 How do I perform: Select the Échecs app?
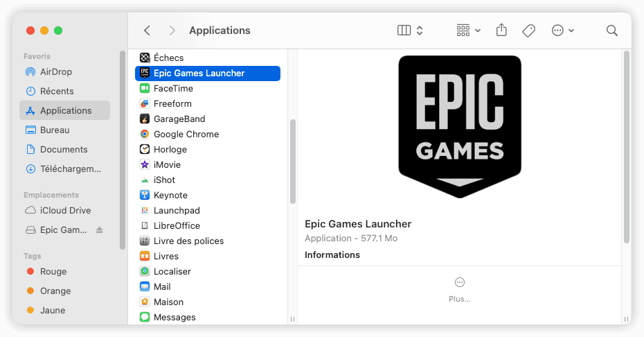[208, 58]
